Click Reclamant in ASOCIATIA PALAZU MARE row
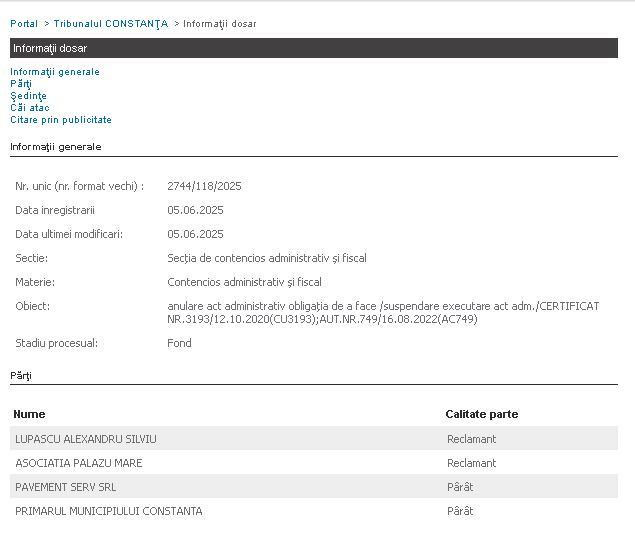The height and width of the screenshot is (535, 635). 471,463
